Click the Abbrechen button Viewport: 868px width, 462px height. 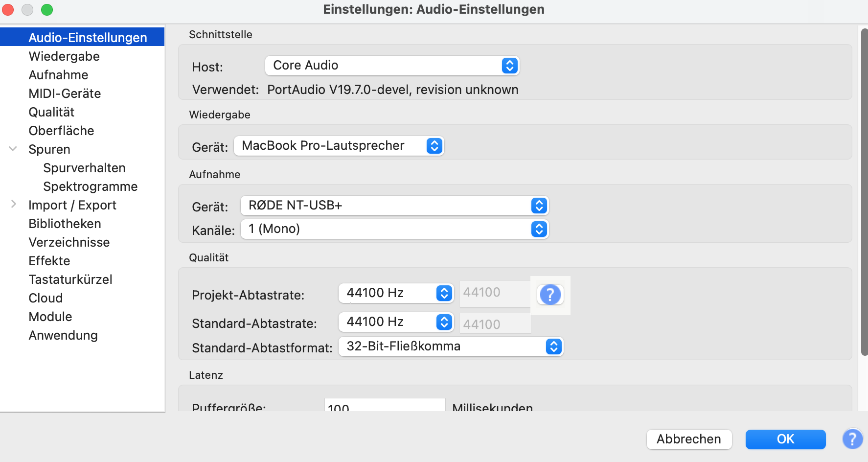(x=688, y=439)
